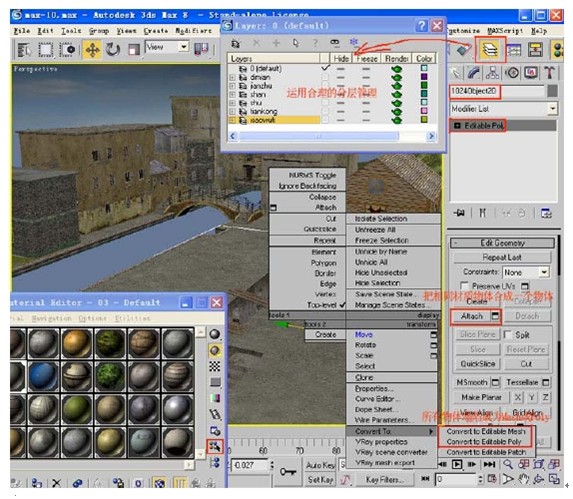
Task: Expand the jianzhu layer tree node
Action: [232, 86]
